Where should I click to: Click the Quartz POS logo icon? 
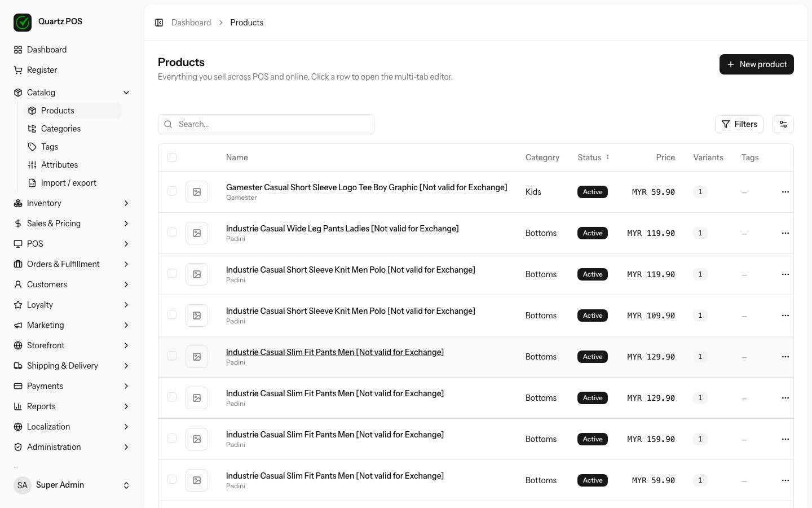click(23, 23)
